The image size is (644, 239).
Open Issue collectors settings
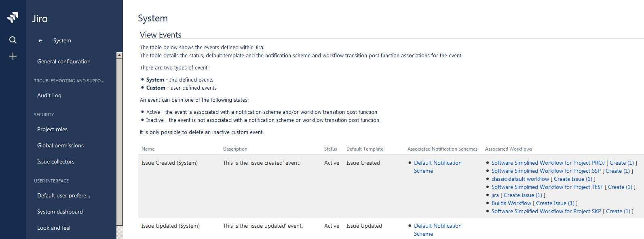pos(56,161)
